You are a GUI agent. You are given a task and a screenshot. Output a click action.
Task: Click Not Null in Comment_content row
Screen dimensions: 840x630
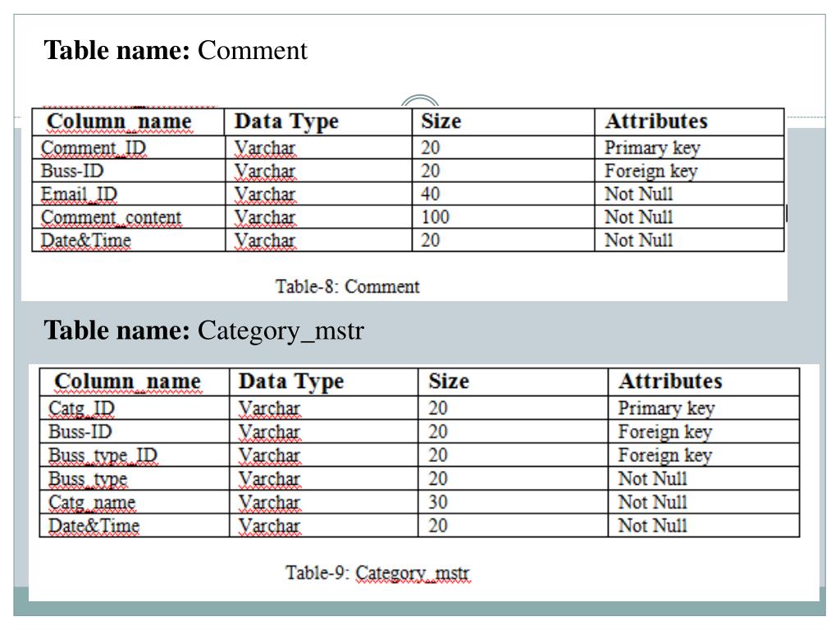tap(638, 217)
